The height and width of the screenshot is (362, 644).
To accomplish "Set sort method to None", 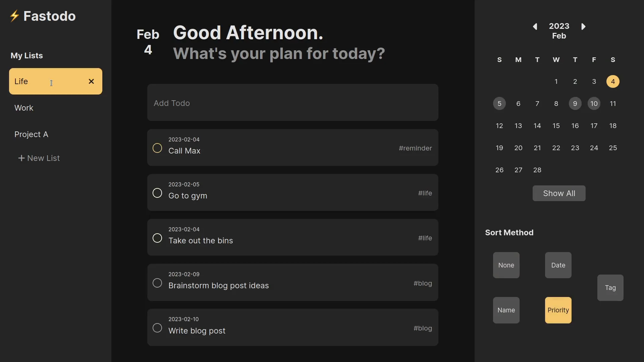I will [x=506, y=265].
